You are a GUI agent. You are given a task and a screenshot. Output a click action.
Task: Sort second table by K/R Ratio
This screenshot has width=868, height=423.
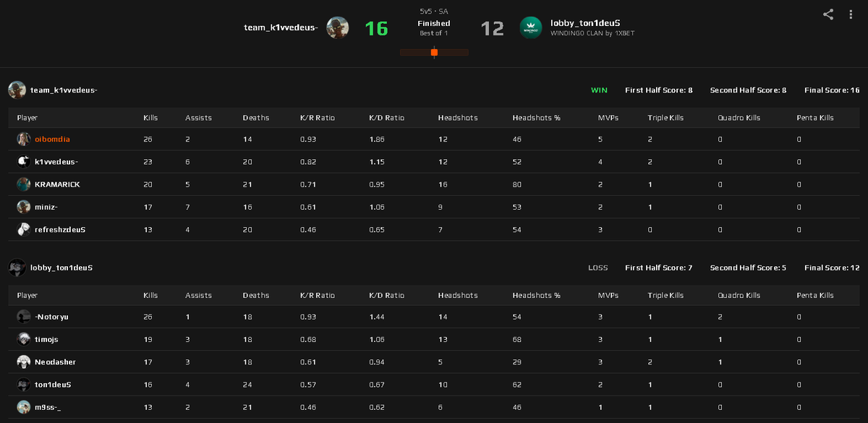pos(318,295)
